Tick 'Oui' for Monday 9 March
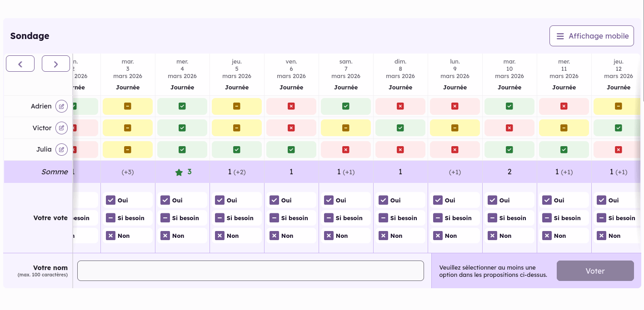Viewport: 644px width, 310px height. point(438,200)
